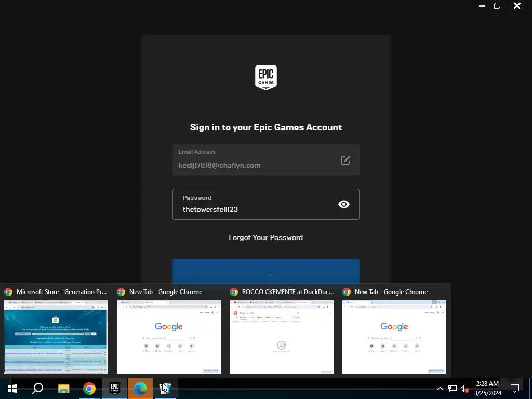Open the Solitaire cards taskbar icon
The width and height of the screenshot is (532, 399).
click(x=166, y=389)
